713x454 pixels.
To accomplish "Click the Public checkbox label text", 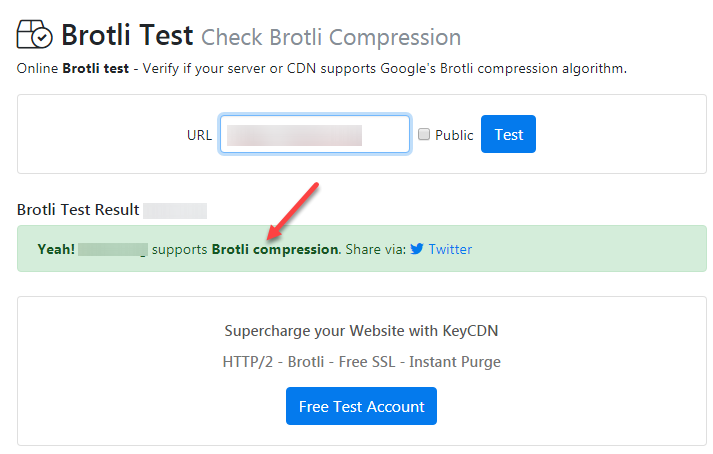I will [x=454, y=135].
